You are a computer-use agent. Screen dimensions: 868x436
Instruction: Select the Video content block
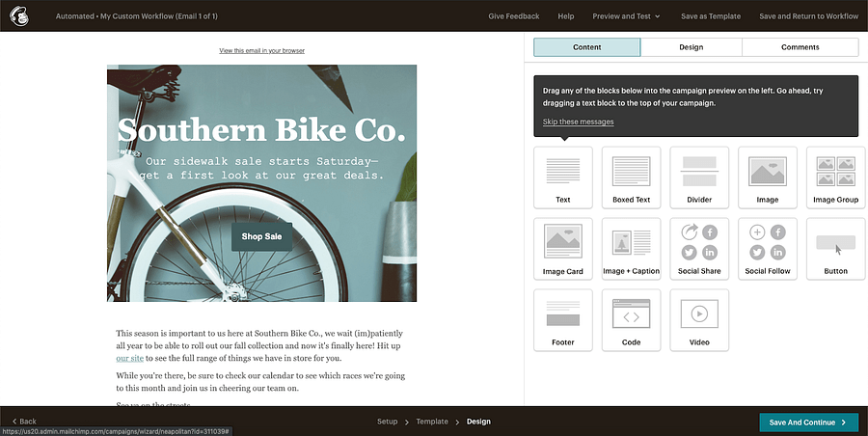(699, 320)
